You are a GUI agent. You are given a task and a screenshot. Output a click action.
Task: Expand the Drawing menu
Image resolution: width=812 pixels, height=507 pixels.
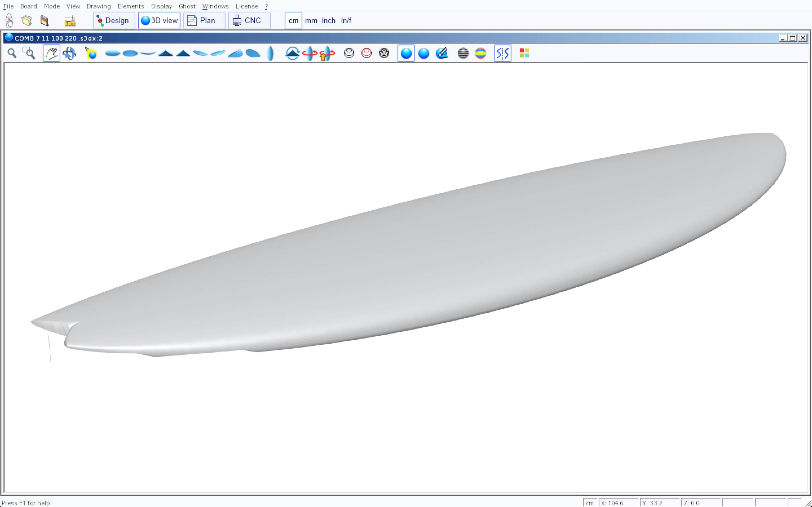[x=99, y=6]
